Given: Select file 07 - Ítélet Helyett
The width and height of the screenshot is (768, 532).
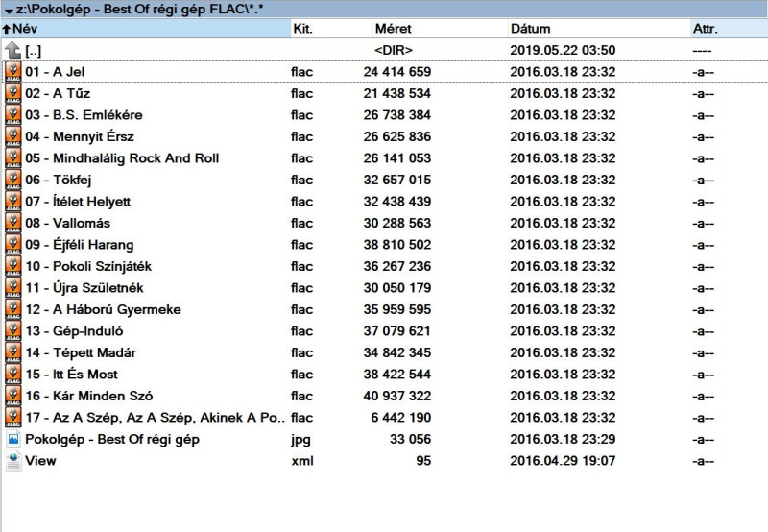Looking at the screenshot, I should point(78,202).
